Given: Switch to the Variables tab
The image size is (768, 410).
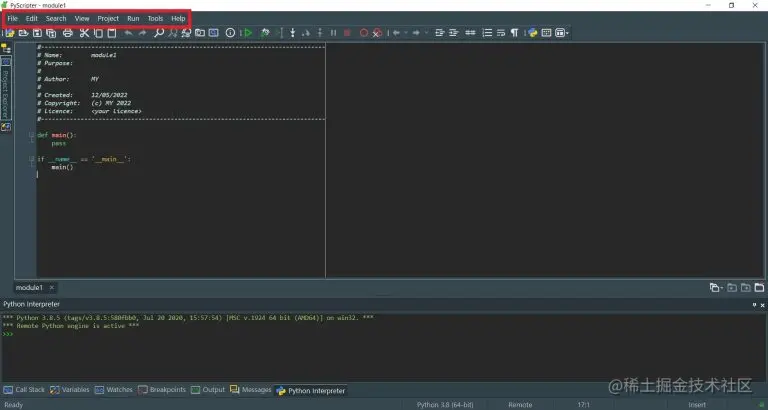Looking at the screenshot, I should click(x=70, y=390).
